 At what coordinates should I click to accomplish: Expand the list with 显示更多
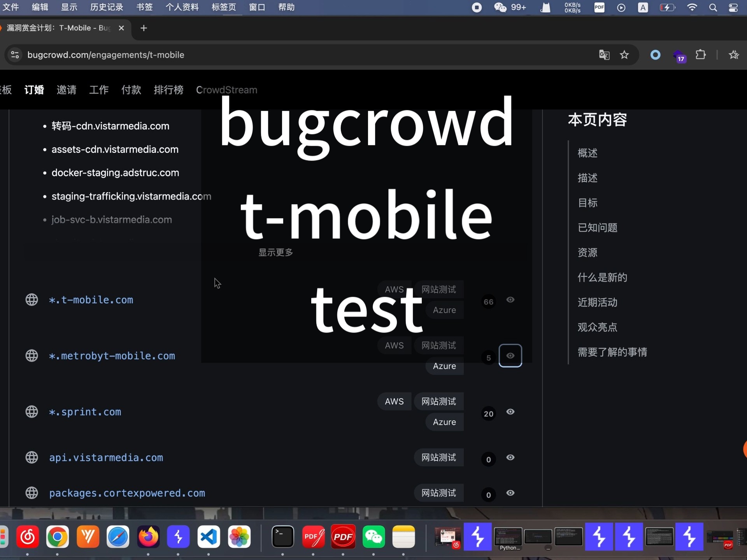pos(275,252)
